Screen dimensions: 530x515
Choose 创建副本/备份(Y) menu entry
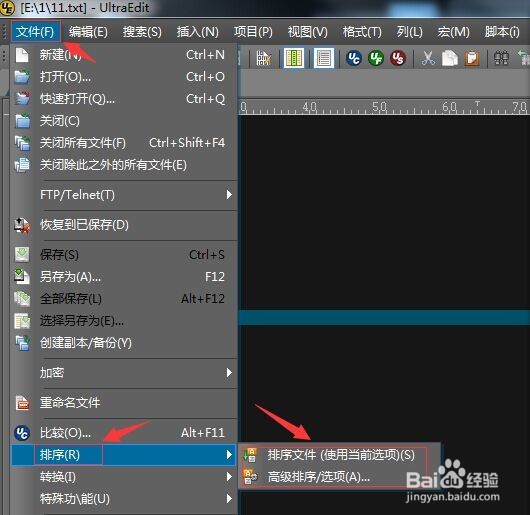pos(124,343)
